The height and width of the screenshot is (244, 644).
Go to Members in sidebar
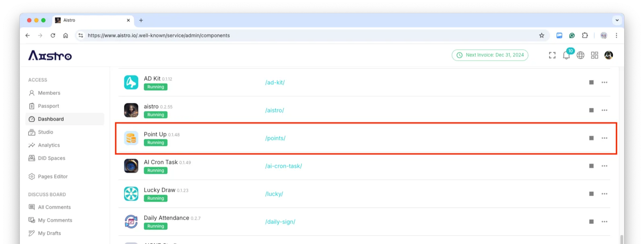[64, 93]
